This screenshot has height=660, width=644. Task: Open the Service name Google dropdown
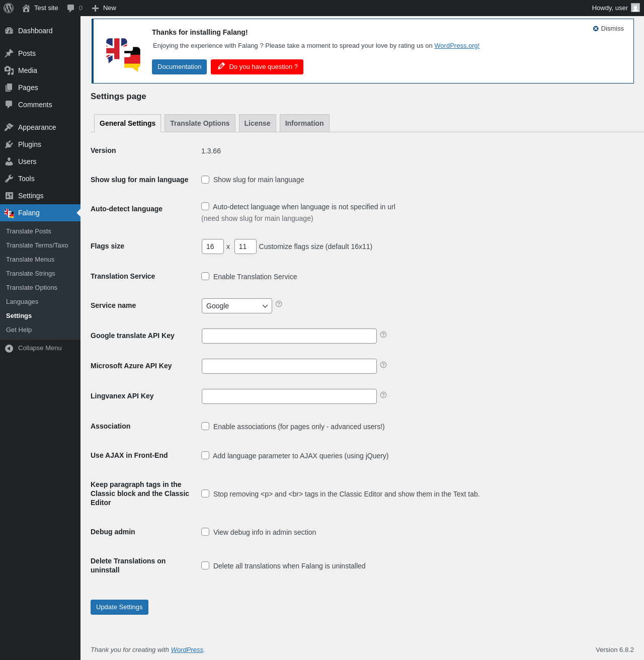point(237,306)
